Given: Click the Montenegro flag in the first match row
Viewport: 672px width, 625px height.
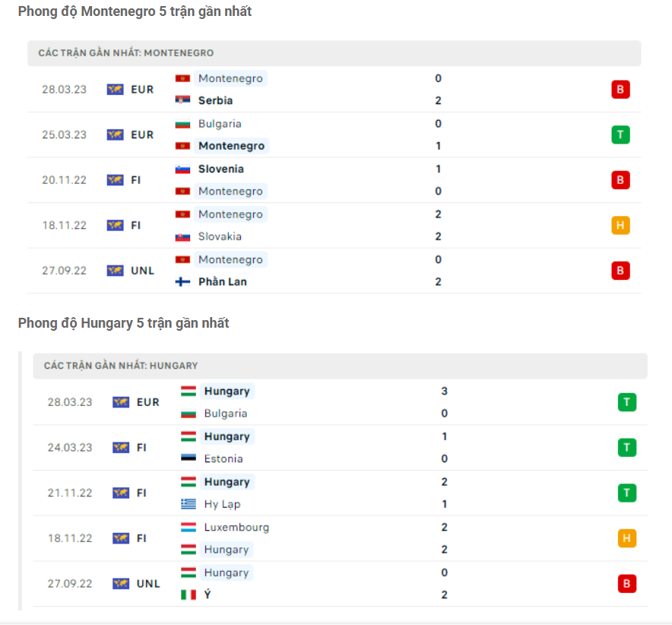Looking at the screenshot, I should pyautogui.click(x=185, y=78).
